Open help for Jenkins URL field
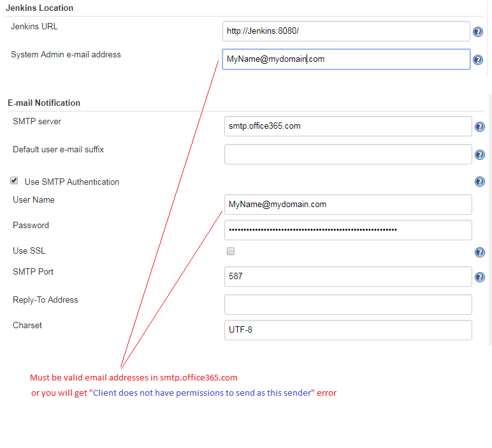Image resolution: width=492 pixels, height=448 pixels. click(477, 32)
